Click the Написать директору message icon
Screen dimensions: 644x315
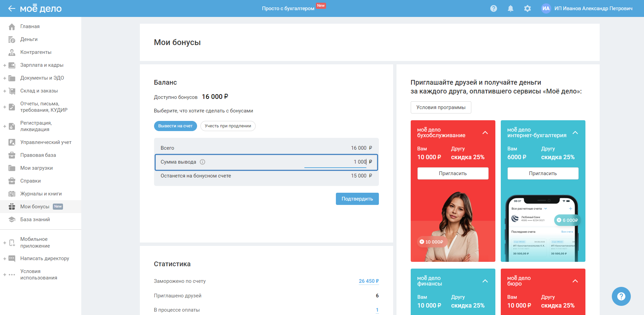[x=12, y=258]
